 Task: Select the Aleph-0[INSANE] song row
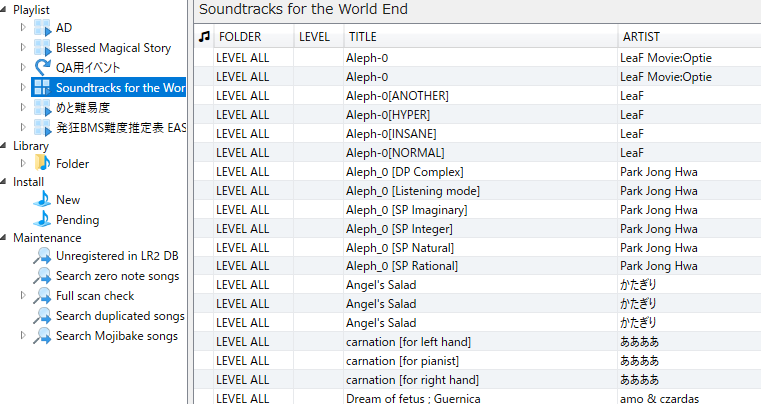tap(478, 134)
